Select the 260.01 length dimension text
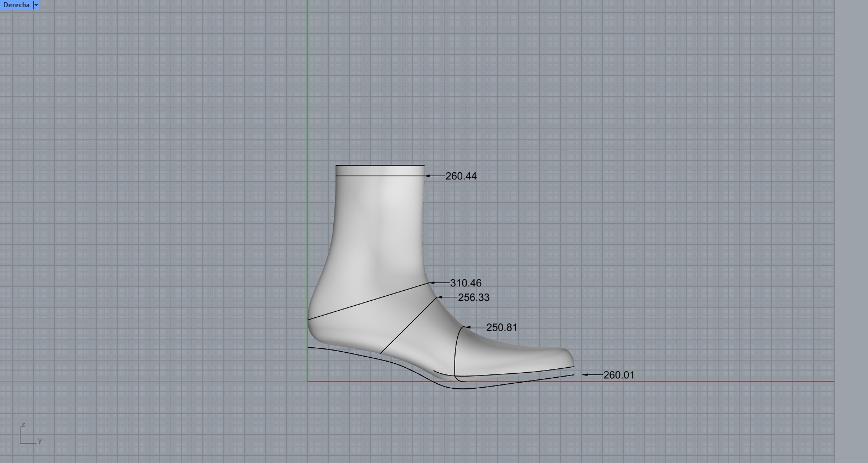The height and width of the screenshot is (463, 868). [x=618, y=375]
